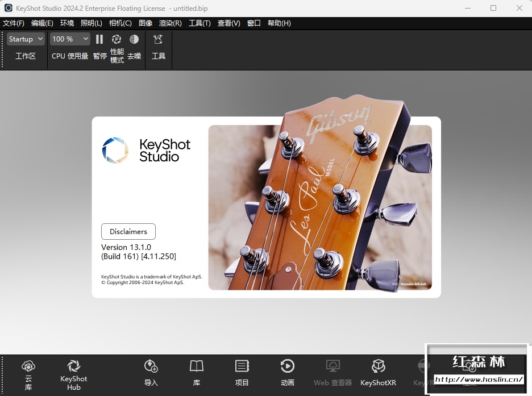Open the 项目 project panel
Screen dimensions: 532x396
pyautogui.click(x=242, y=373)
